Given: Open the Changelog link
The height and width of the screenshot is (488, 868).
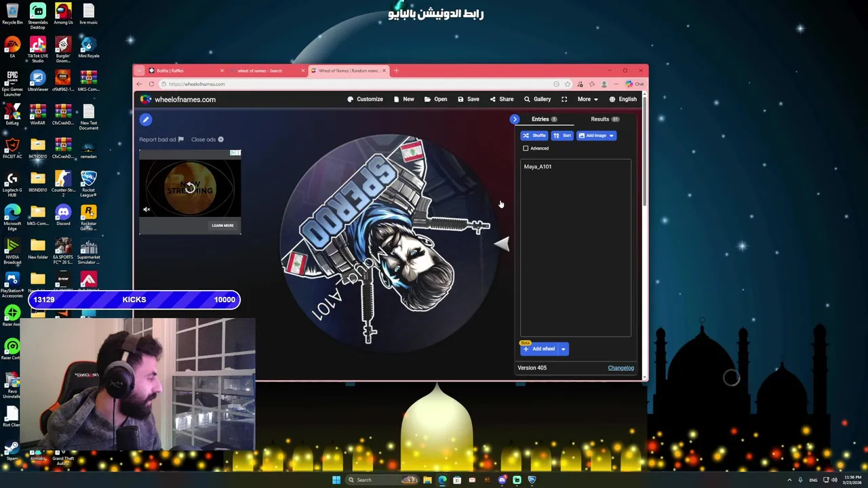Looking at the screenshot, I should (620, 368).
